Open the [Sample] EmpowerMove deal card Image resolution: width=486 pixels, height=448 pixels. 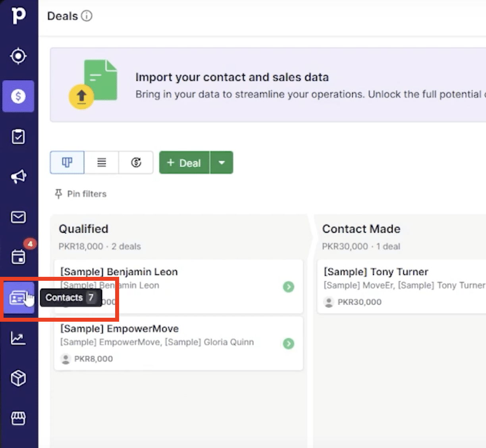pyautogui.click(x=159, y=329)
